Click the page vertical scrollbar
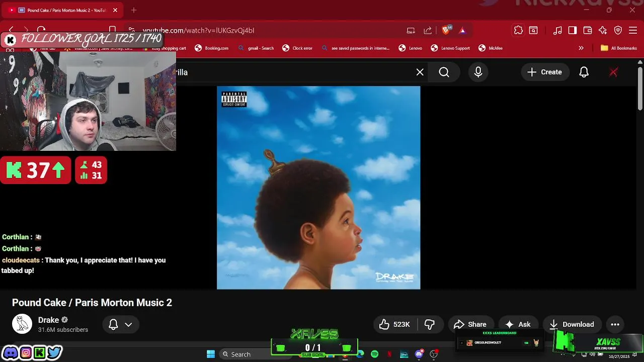The width and height of the screenshot is (644, 362). (x=640, y=88)
